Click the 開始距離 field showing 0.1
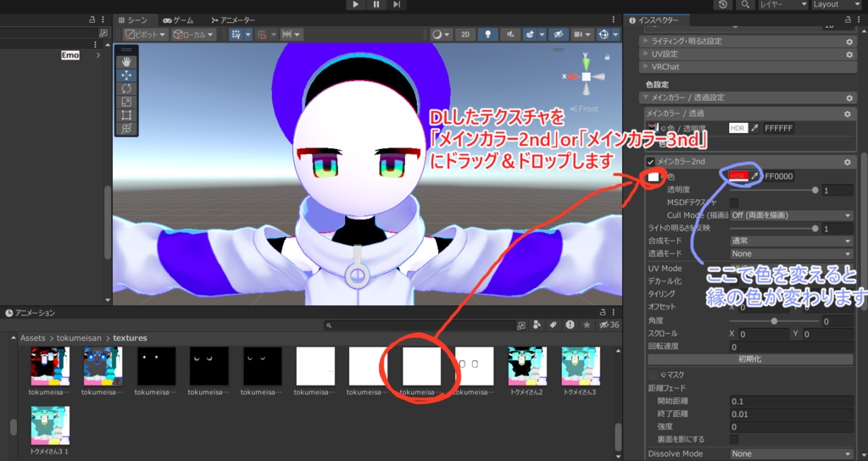The height and width of the screenshot is (461, 868). pyautogui.click(x=791, y=401)
